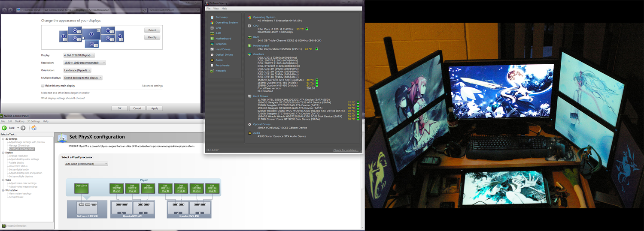Select Change resolution tree item
644x231 pixels.
pyautogui.click(x=18, y=156)
